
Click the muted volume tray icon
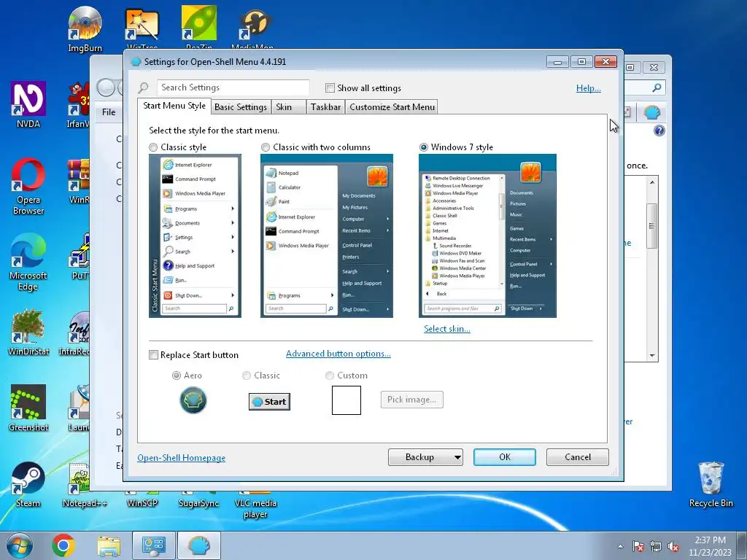tap(673, 546)
